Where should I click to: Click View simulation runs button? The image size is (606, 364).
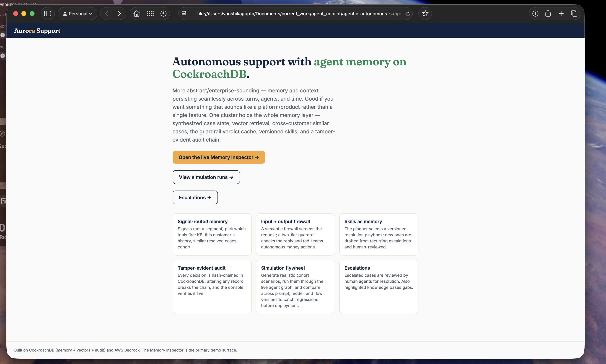click(206, 177)
